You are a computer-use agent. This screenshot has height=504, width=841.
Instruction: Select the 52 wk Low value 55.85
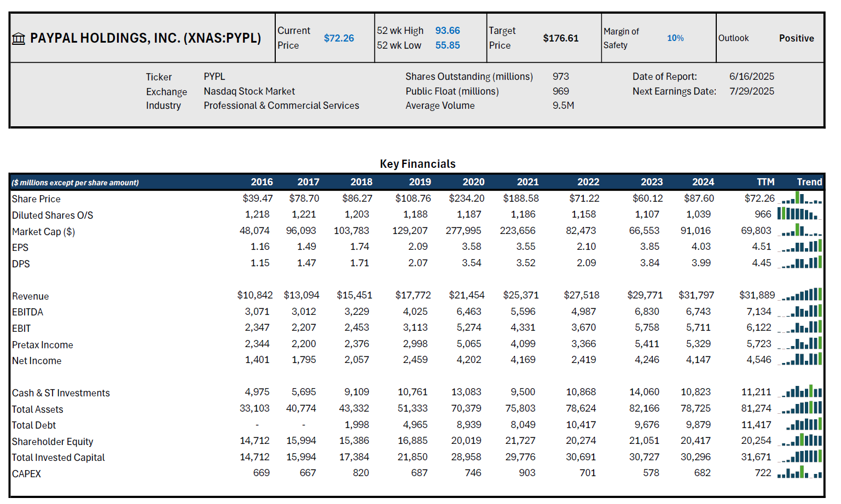(x=448, y=45)
